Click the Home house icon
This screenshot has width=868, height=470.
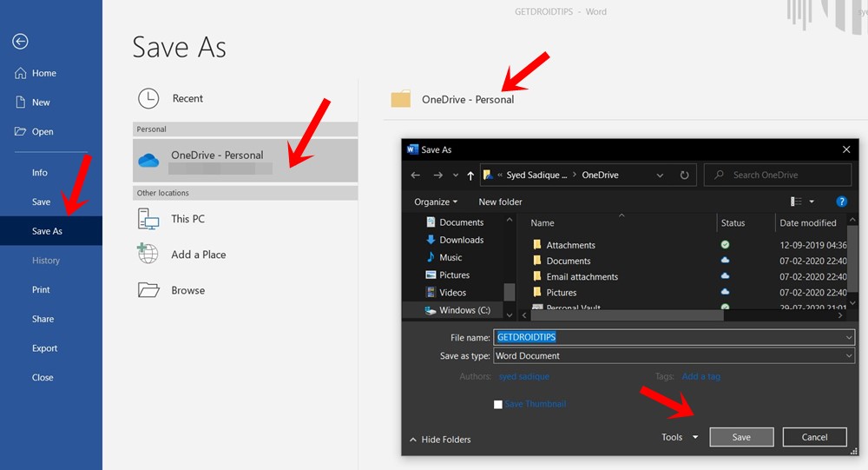point(21,73)
